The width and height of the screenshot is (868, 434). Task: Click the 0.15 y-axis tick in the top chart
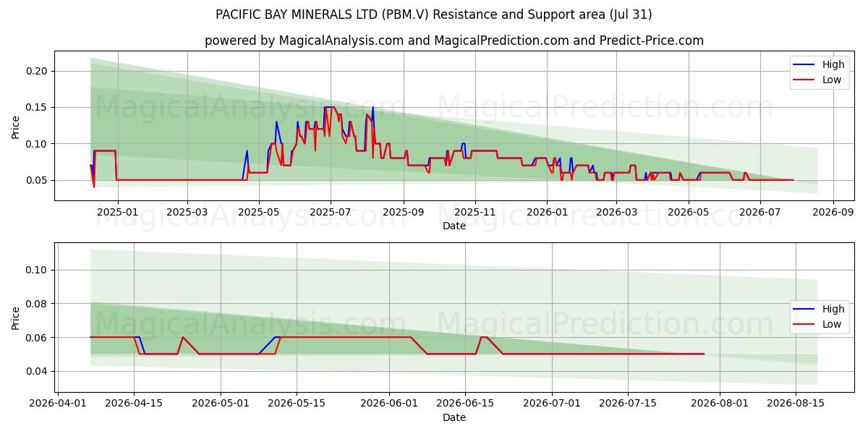click(x=38, y=107)
